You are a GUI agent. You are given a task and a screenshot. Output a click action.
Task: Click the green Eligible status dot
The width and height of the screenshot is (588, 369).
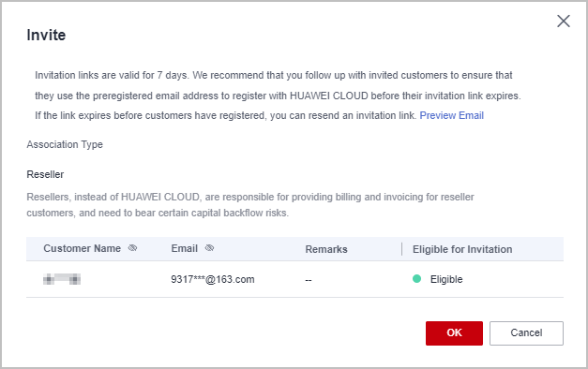[x=416, y=279]
